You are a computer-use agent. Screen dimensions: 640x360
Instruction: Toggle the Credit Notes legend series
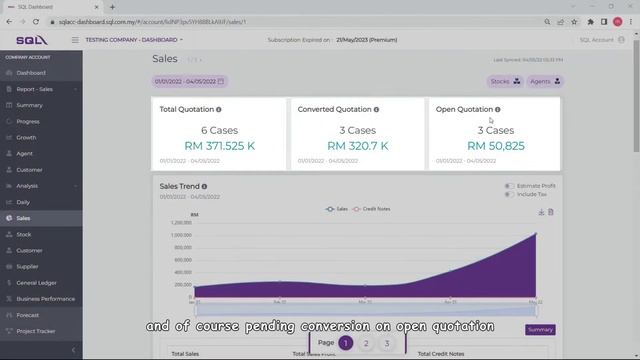click(x=371, y=209)
